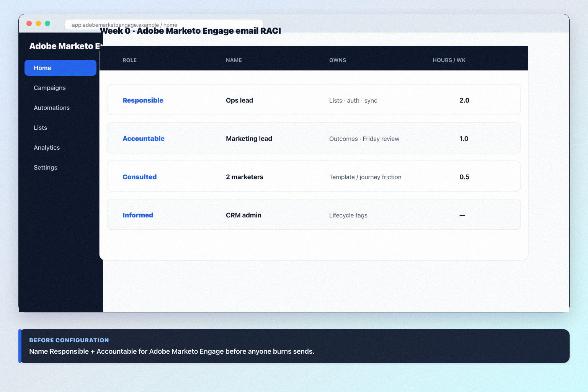This screenshot has width=588, height=392.
Task: Click the 'Template / journey friction' cell
Action: [365, 177]
